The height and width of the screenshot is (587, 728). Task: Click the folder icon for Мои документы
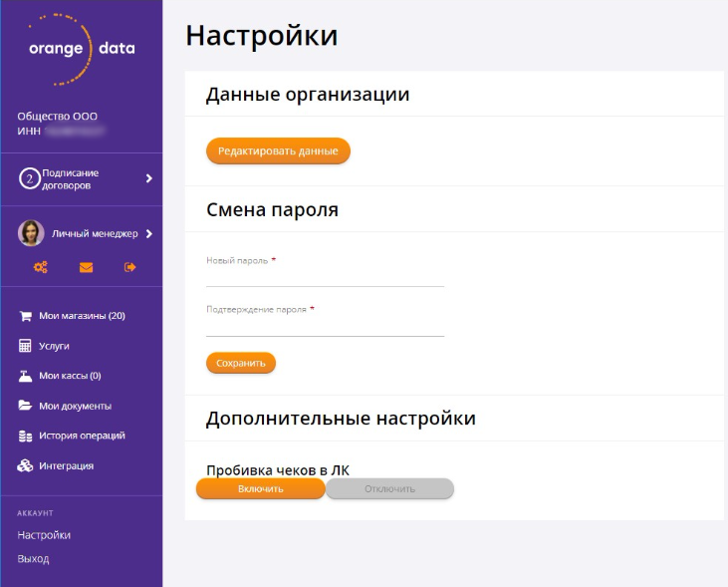click(x=26, y=406)
